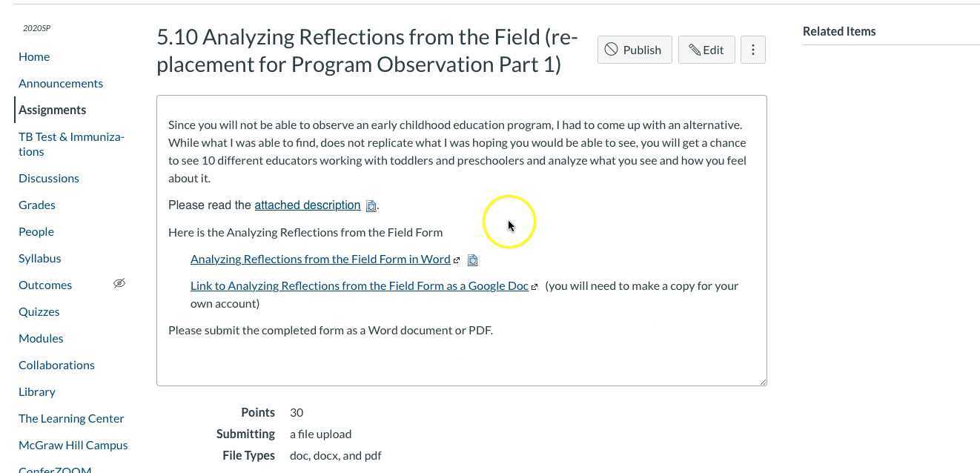
Task: Click the pencil icon on the Edit button
Action: pos(695,50)
